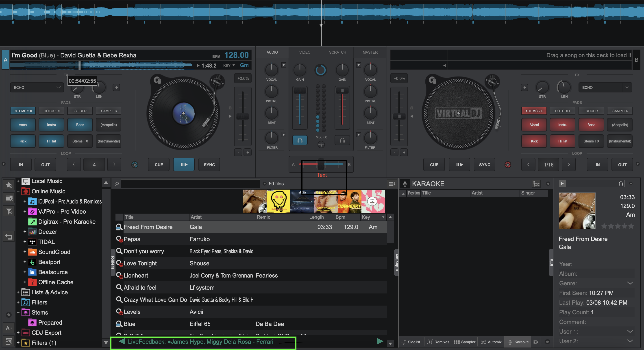Open the Automix side panel
The width and height of the screenshot is (644, 350).
[x=491, y=342]
